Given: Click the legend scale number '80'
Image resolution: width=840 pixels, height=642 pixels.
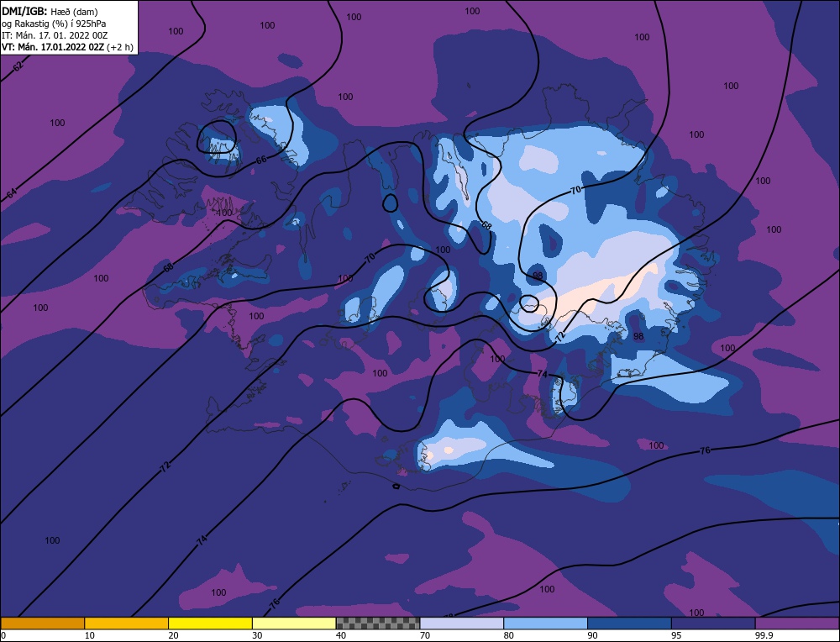Looking at the screenshot, I should (508, 635).
